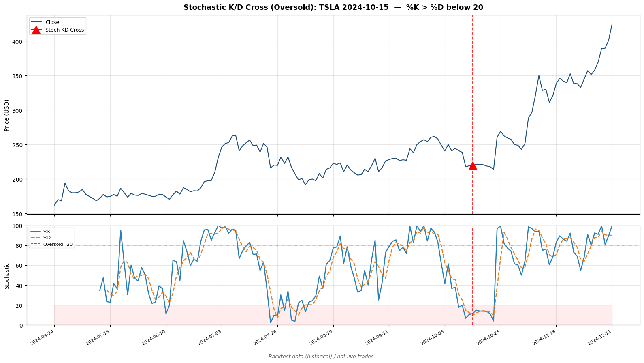Click the 2024-07-03 date label
Screen dimensions: 644x363
210,337
